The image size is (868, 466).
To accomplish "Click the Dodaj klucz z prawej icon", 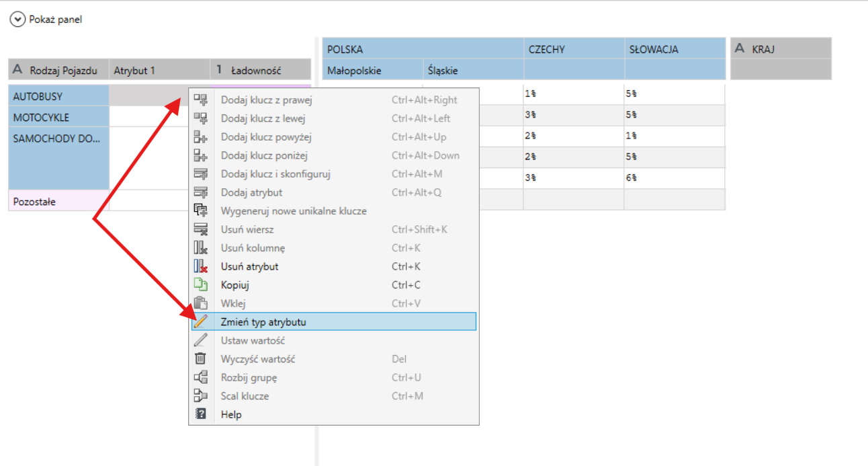I will [200, 100].
